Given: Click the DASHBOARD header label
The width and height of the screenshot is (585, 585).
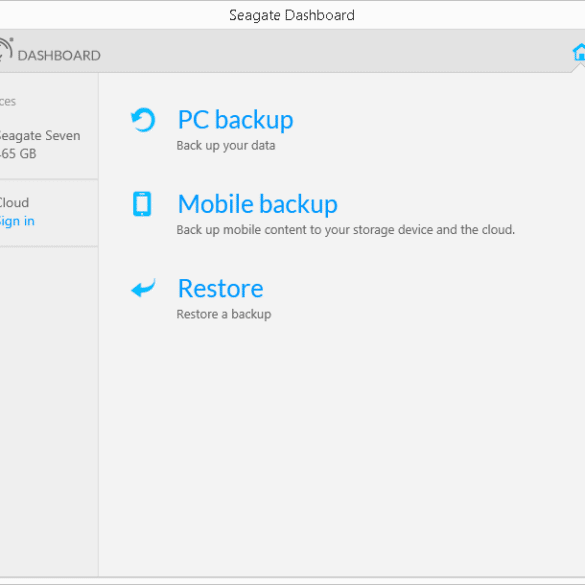Looking at the screenshot, I should (x=59, y=56).
